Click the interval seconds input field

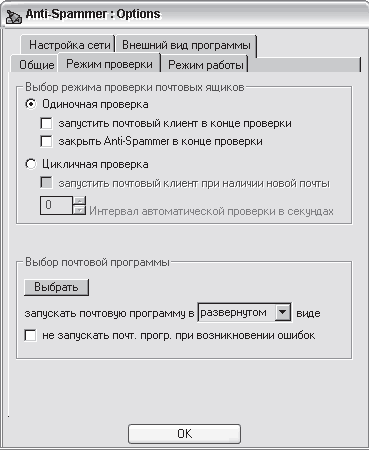point(56,205)
